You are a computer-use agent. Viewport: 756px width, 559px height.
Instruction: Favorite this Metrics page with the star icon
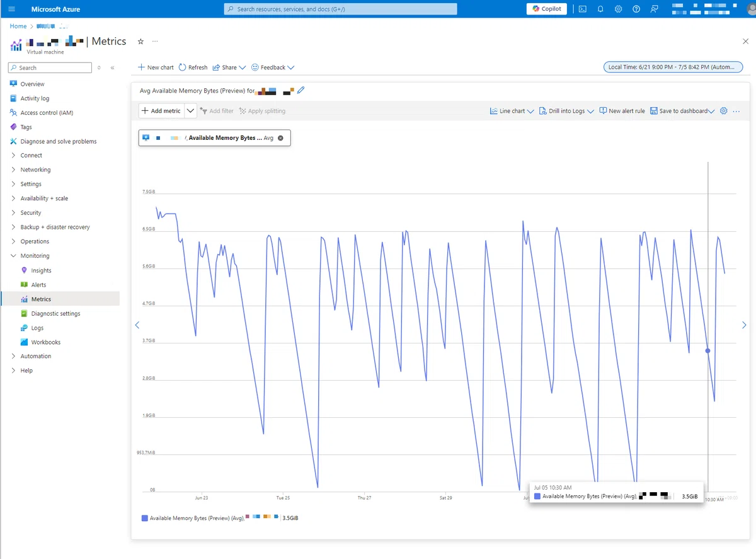pos(140,42)
